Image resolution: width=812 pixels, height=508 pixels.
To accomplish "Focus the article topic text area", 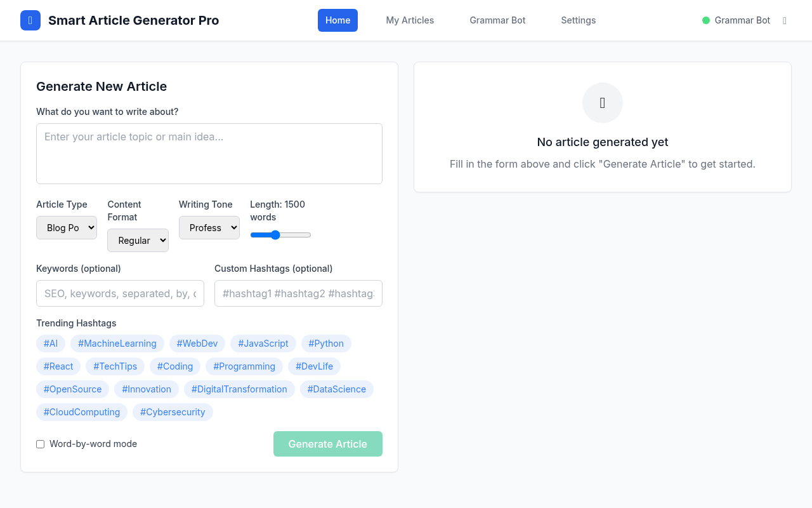I will [x=209, y=154].
